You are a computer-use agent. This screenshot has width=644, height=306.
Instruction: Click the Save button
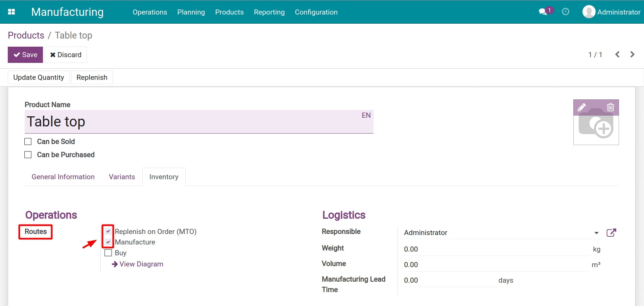coord(25,54)
